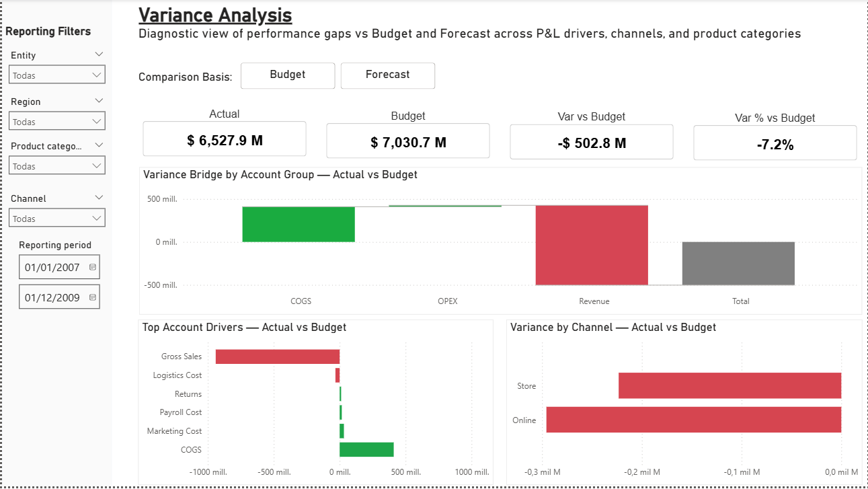Click the Store bar to filter by channel
The image size is (868, 489).
click(x=729, y=386)
